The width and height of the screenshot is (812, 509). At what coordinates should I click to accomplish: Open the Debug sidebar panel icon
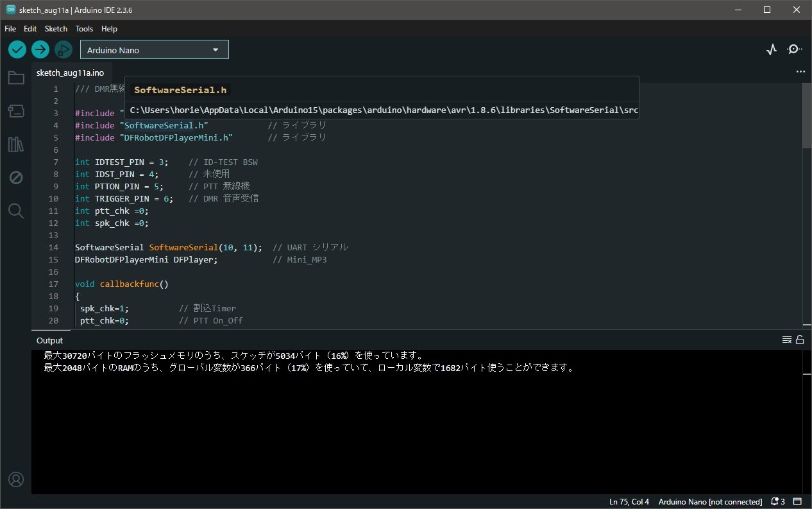click(16, 178)
